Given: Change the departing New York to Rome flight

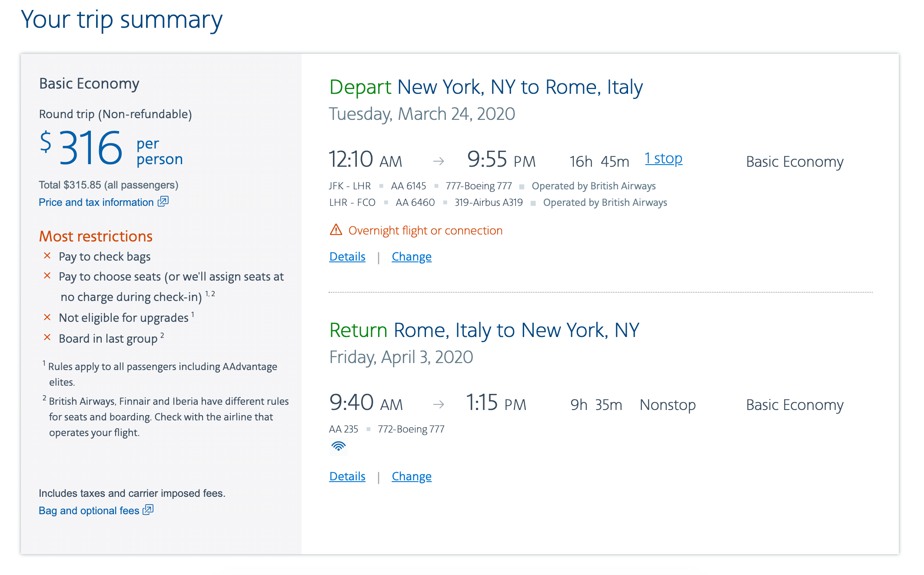Looking at the screenshot, I should 411,257.
